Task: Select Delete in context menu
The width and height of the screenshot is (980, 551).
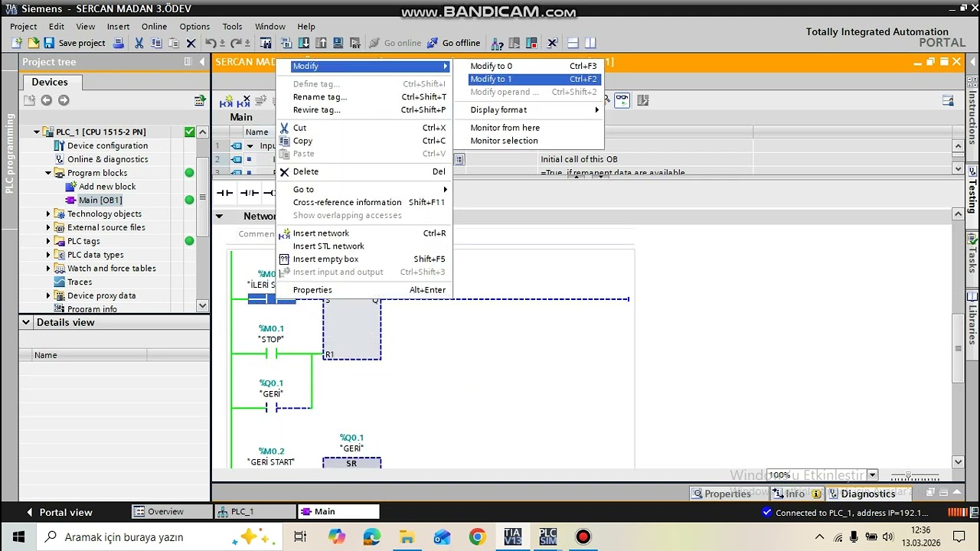Action: (364, 171)
